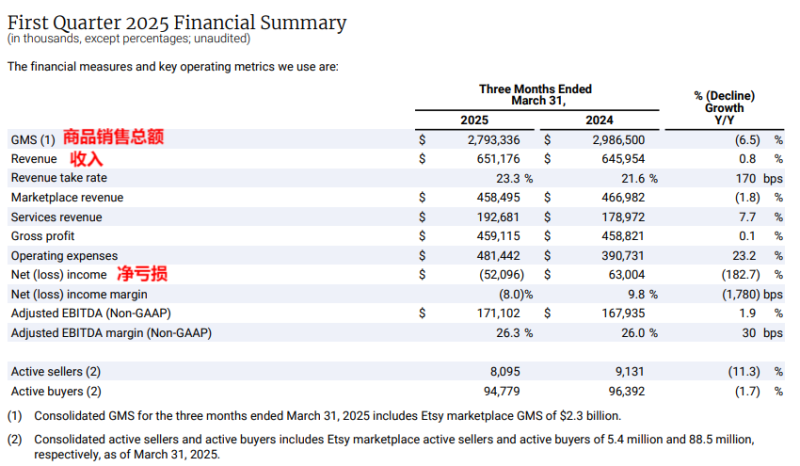Click the 2025 column header
This screenshot has height=466, width=800.
pos(474,121)
